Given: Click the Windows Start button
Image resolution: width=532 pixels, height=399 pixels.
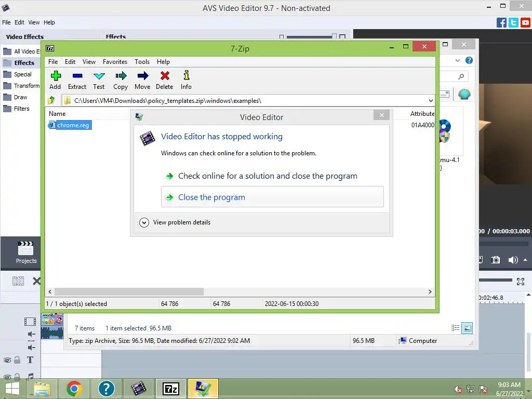Looking at the screenshot, I should pos(12,389).
